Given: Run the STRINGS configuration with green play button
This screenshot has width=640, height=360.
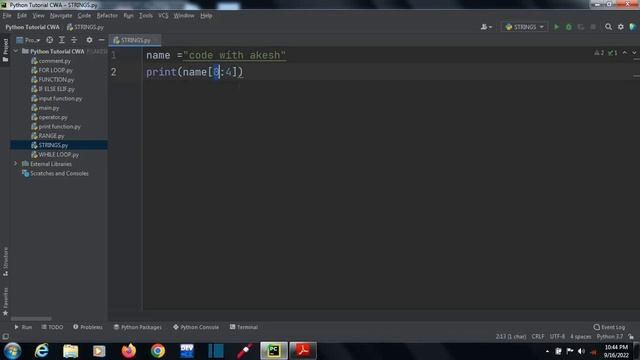Looking at the screenshot, I should (x=556, y=27).
